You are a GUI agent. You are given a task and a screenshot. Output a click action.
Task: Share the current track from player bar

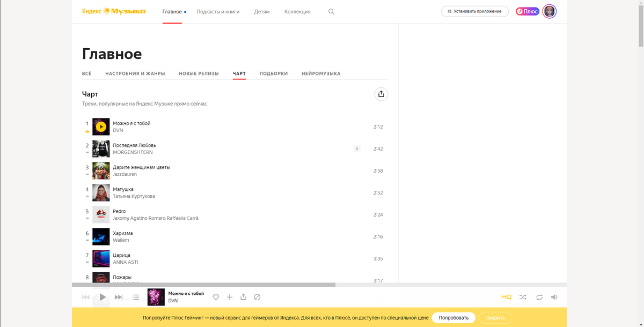click(x=243, y=297)
